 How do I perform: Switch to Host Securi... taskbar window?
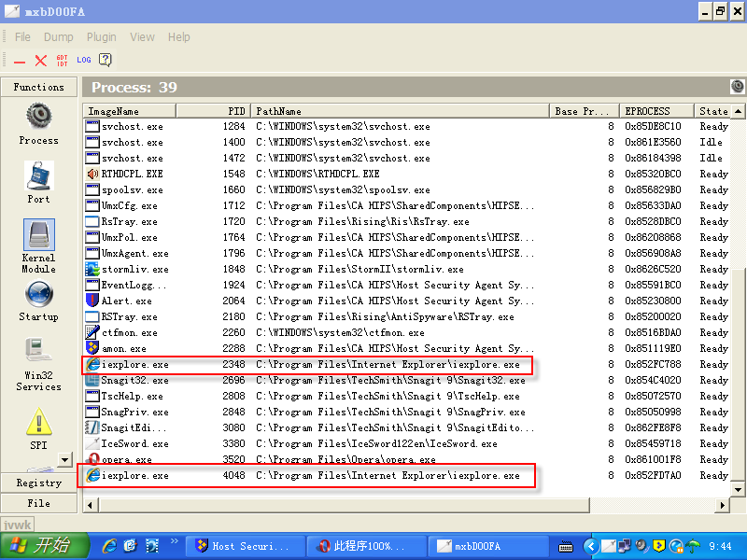point(245,546)
